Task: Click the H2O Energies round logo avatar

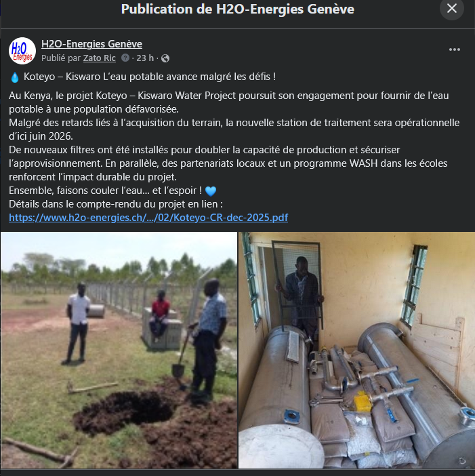Action: 22,51
